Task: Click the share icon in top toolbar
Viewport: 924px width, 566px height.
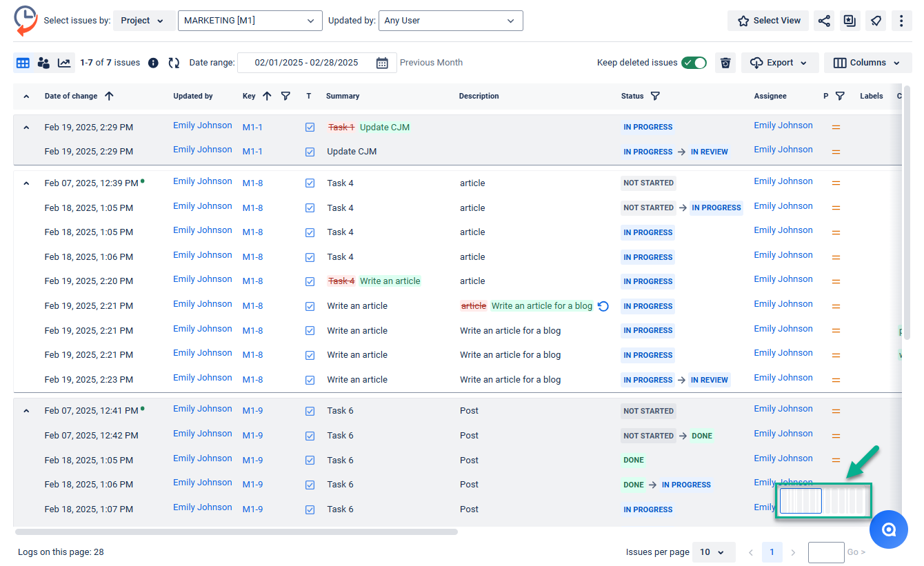Action: (823, 21)
